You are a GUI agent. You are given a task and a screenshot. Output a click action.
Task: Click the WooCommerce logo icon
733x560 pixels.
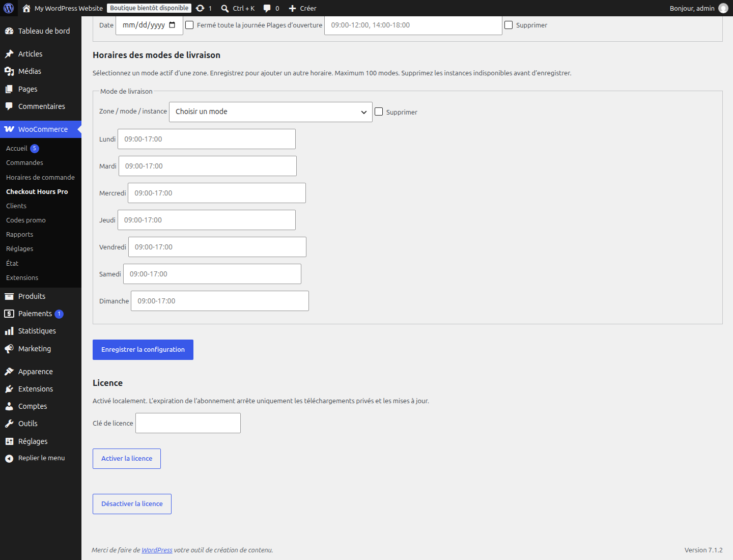[x=9, y=129]
